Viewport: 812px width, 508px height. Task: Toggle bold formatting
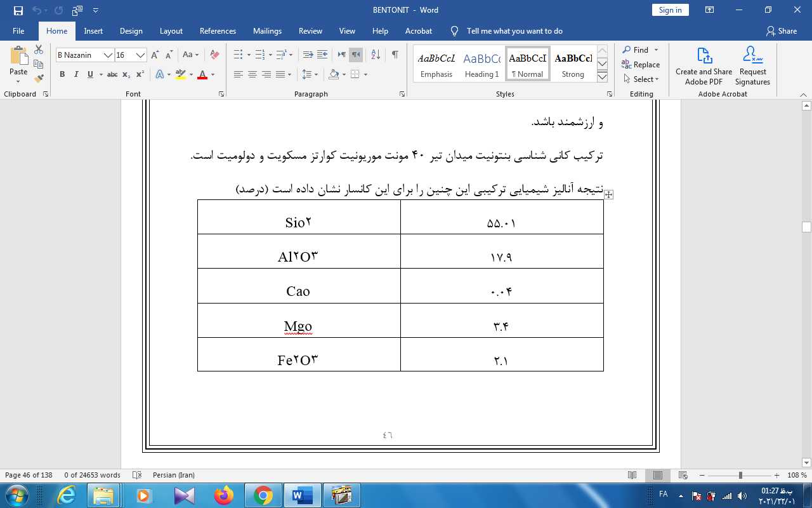(62, 75)
